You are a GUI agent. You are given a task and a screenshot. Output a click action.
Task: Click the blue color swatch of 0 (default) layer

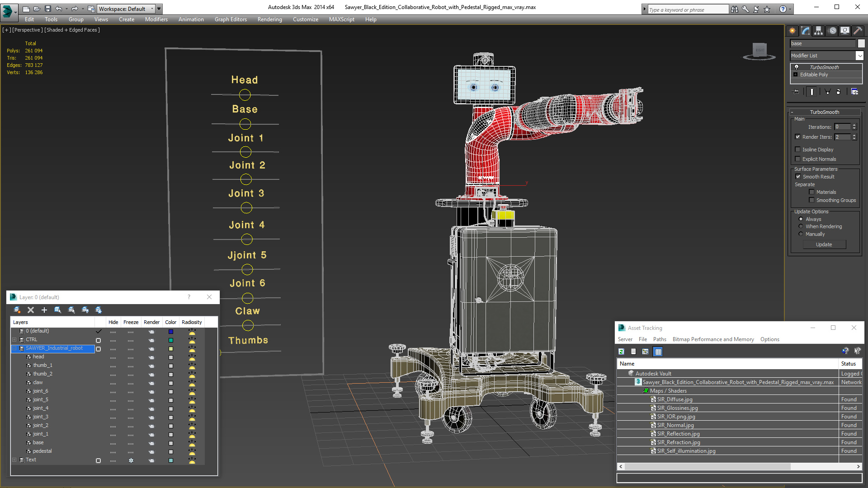point(171,332)
